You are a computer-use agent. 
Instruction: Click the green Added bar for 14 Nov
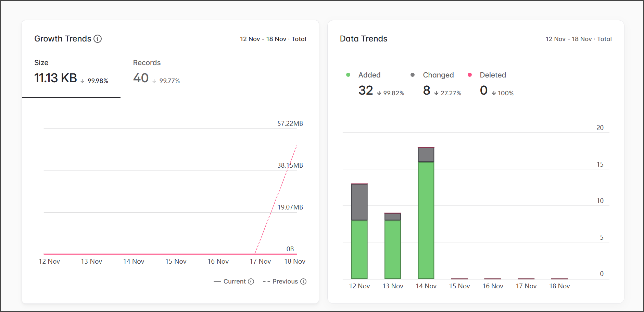pyautogui.click(x=426, y=220)
